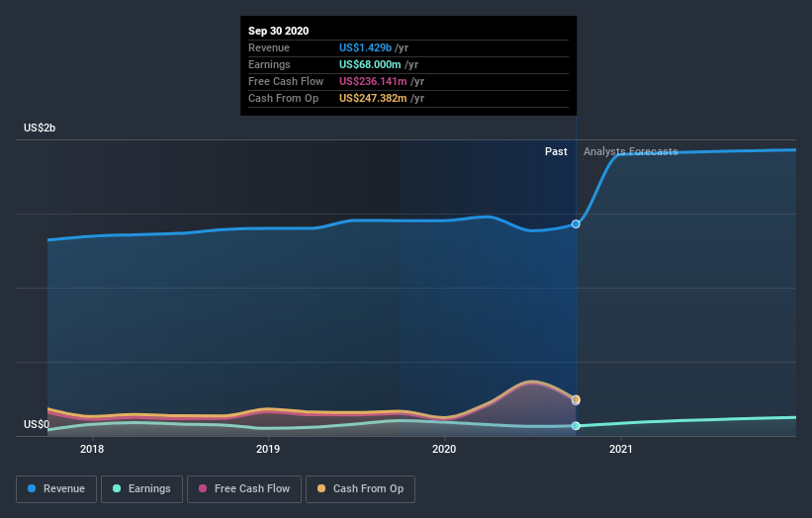Click the Cash From Op row label in tooltip
This screenshot has height=518, width=812.
pos(283,98)
